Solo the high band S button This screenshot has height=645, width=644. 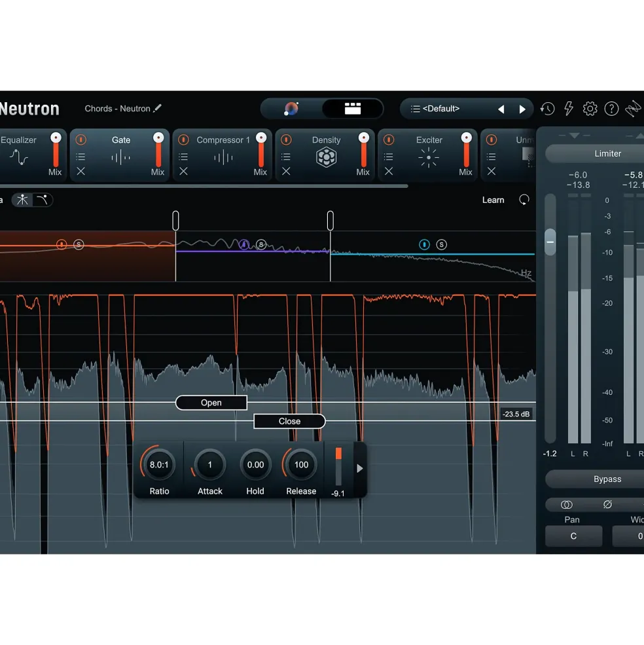pyautogui.click(x=441, y=245)
